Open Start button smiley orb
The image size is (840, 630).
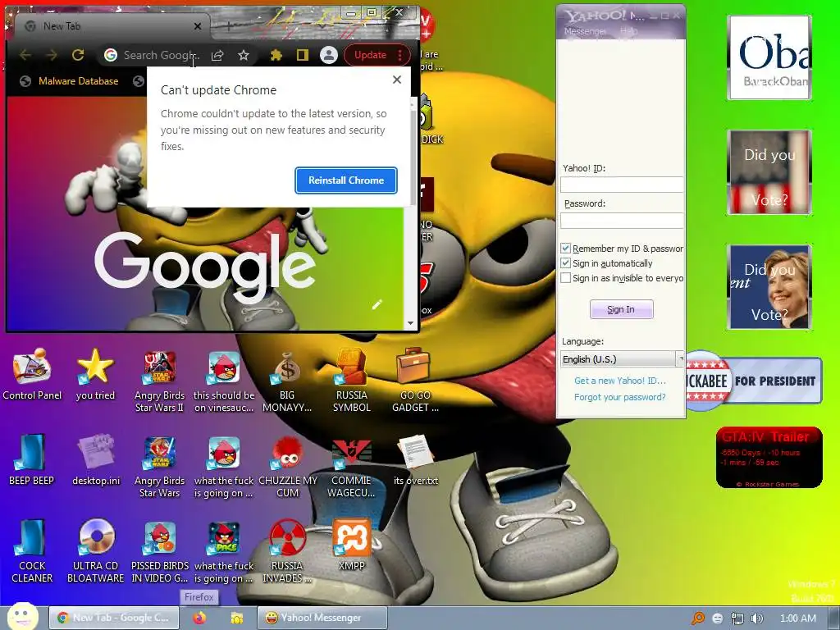click(x=21, y=616)
